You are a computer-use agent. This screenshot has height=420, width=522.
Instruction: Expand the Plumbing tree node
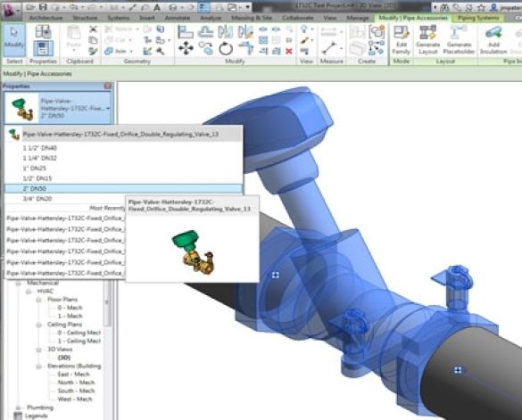[19, 408]
